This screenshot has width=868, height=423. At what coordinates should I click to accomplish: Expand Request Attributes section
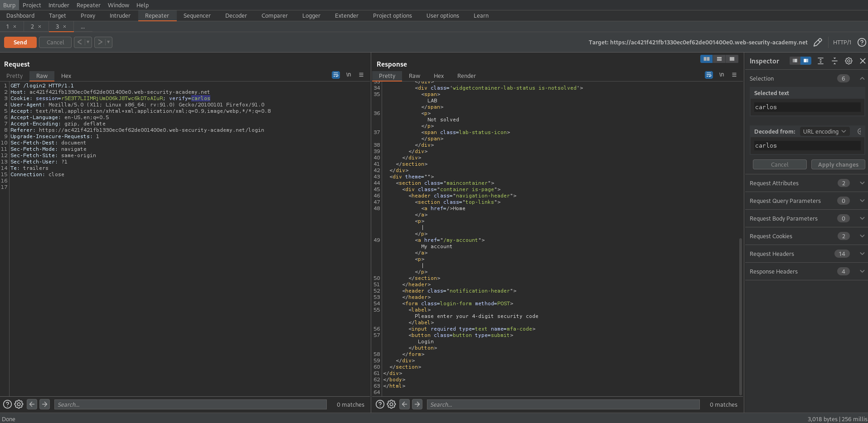click(862, 183)
